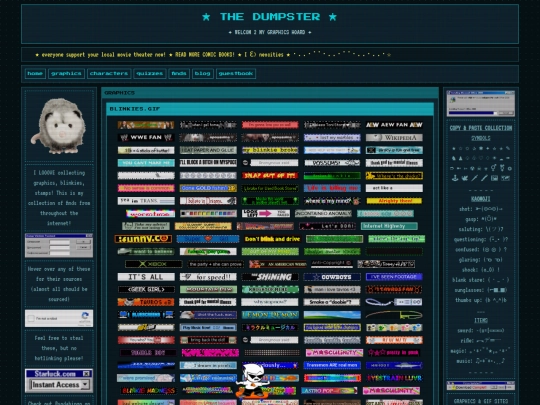Click the anchor symbol in SYMBOLS
The height and width of the screenshot is (405, 540).
(x=455, y=178)
